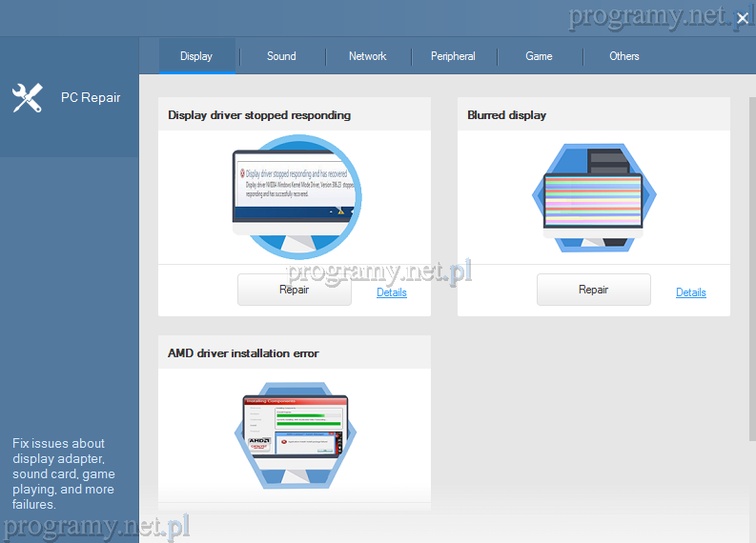Click the blurred display monitor illustration
The image size is (756, 543).
click(x=593, y=198)
